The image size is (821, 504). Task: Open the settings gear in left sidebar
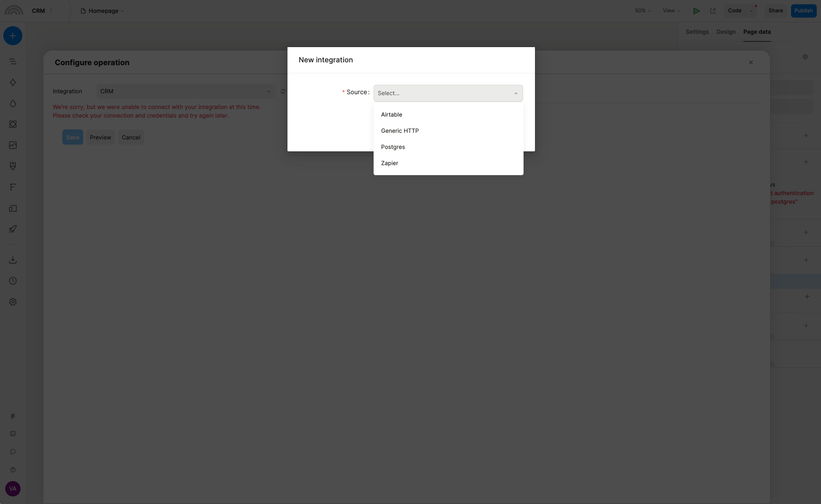coord(13,302)
